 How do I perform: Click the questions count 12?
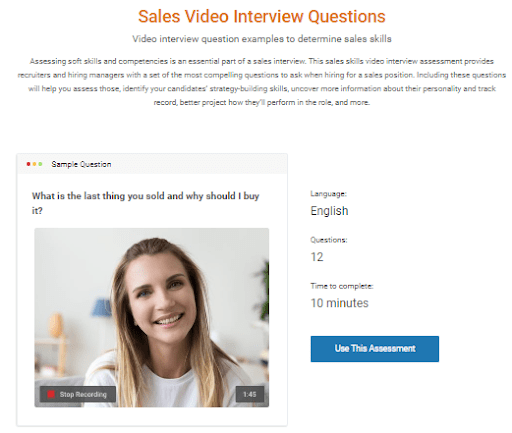[x=317, y=257]
